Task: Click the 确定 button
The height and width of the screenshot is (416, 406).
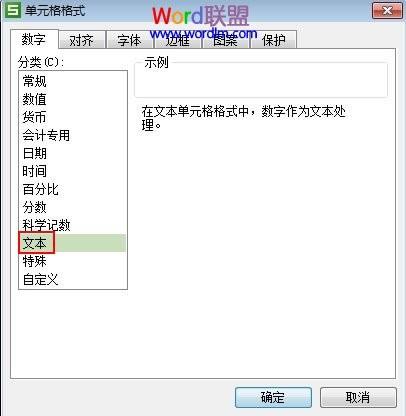Action: pyautogui.click(x=273, y=397)
